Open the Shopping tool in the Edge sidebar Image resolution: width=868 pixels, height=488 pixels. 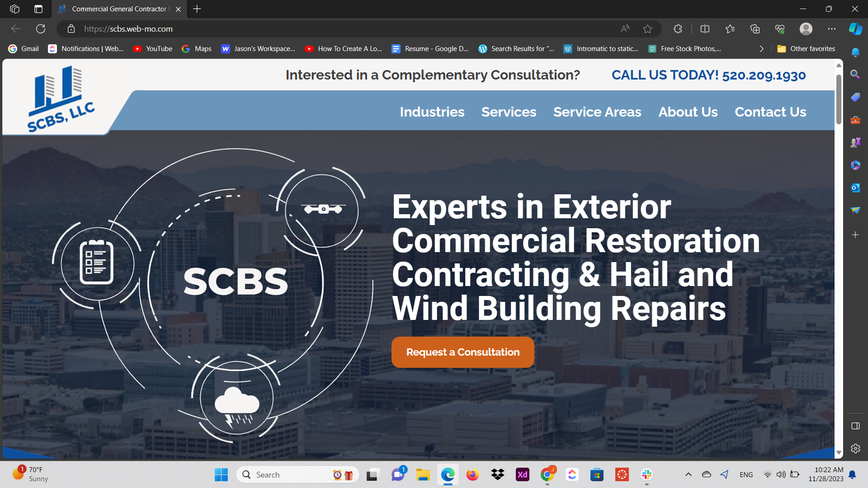(x=855, y=97)
